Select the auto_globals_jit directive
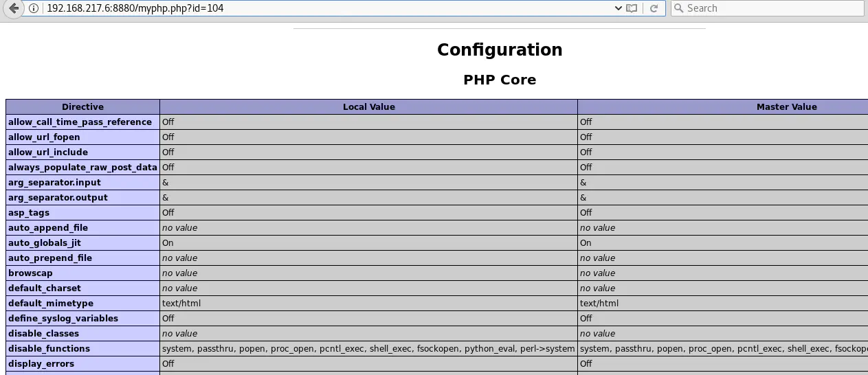 82,242
